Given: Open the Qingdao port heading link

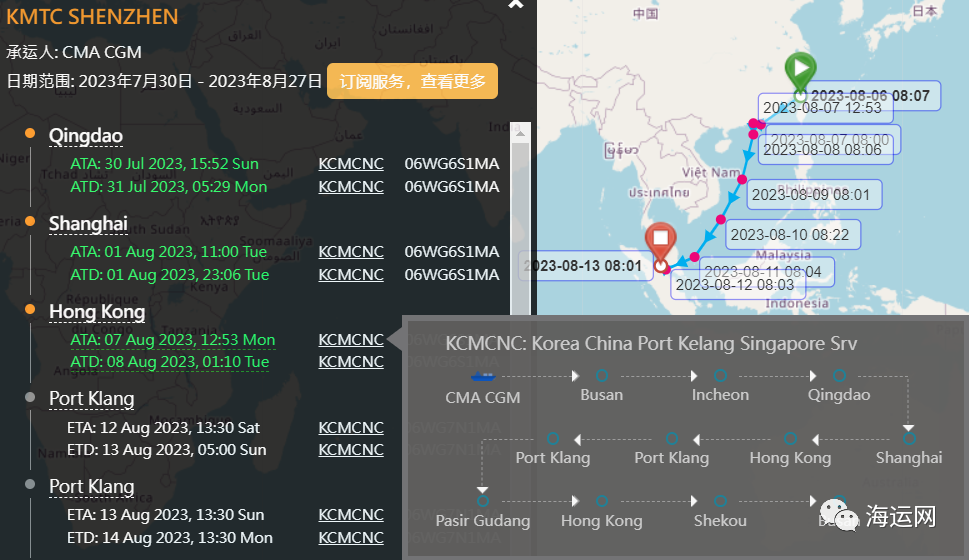Looking at the screenshot, I should pyautogui.click(x=86, y=136).
